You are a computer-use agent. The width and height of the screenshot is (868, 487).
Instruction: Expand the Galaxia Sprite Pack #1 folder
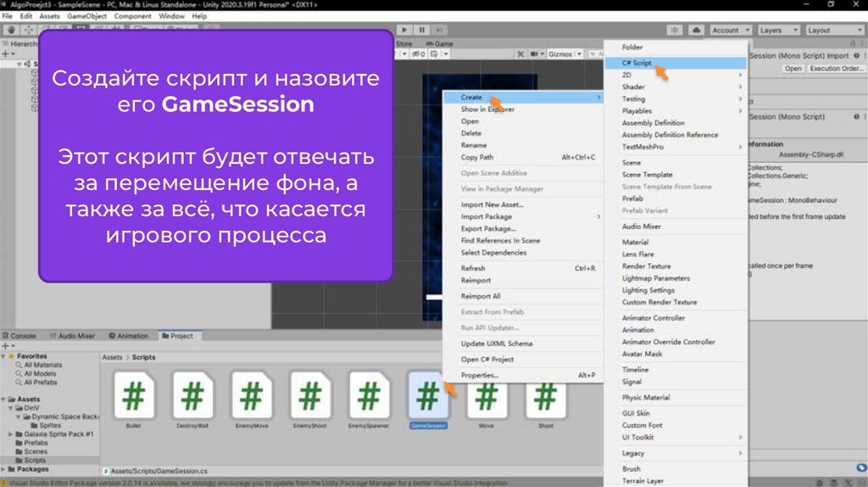(x=10, y=434)
